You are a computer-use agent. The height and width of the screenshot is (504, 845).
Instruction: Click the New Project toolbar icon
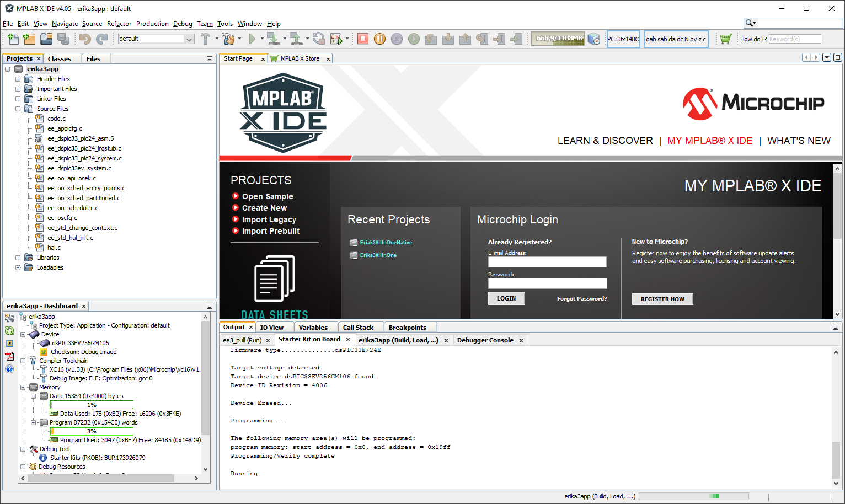tap(30, 39)
